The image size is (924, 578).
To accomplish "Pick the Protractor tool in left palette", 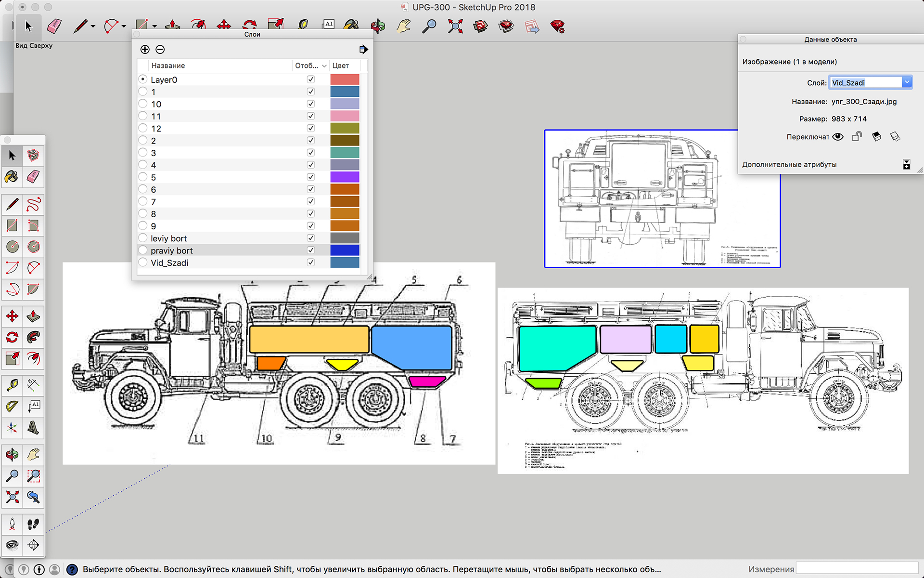I will tap(12, 407).
